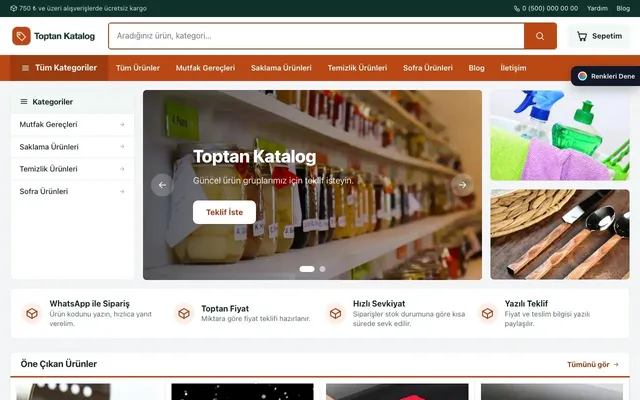Open Blog in orange navigation bar
The image size is (640, 400).
pos(476,68)
